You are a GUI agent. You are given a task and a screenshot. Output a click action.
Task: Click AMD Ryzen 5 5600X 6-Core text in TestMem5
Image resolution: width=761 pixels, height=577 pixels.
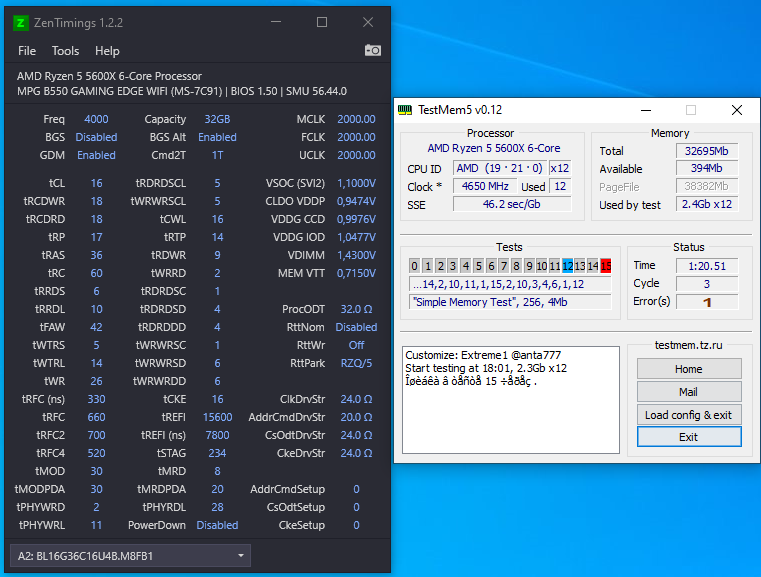494,148
